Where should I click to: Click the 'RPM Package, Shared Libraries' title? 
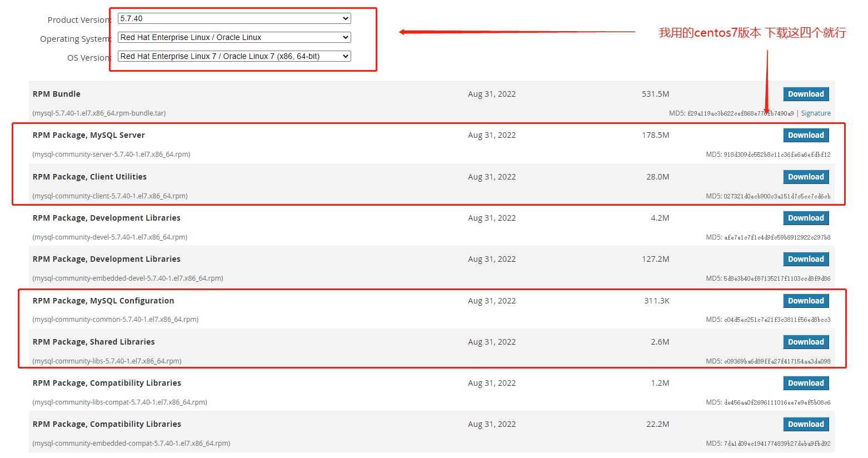point(93,342)
